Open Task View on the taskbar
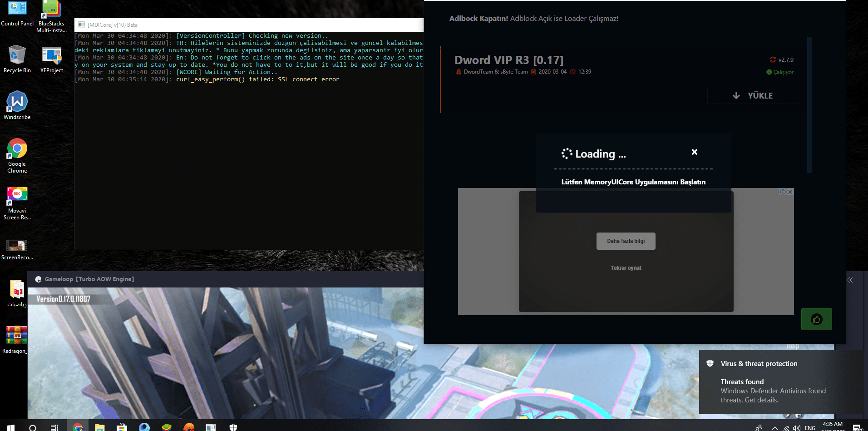 coord(54,427)
